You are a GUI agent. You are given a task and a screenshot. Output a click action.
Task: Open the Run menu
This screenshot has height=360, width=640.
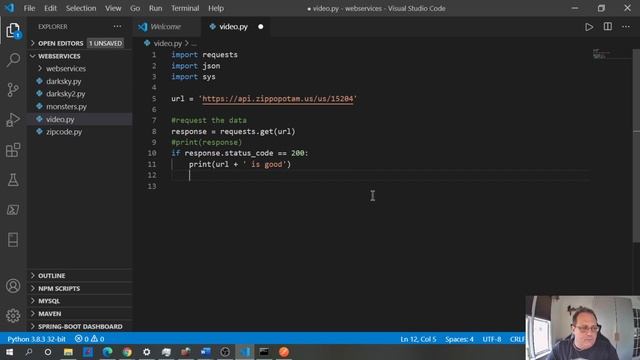156,8
